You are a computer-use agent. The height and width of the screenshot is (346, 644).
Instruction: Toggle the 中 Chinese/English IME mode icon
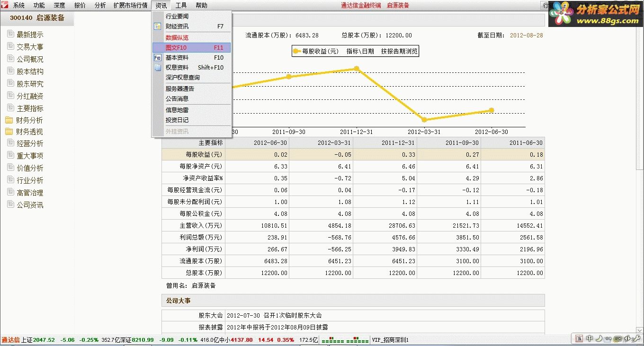tap(590, 338)
